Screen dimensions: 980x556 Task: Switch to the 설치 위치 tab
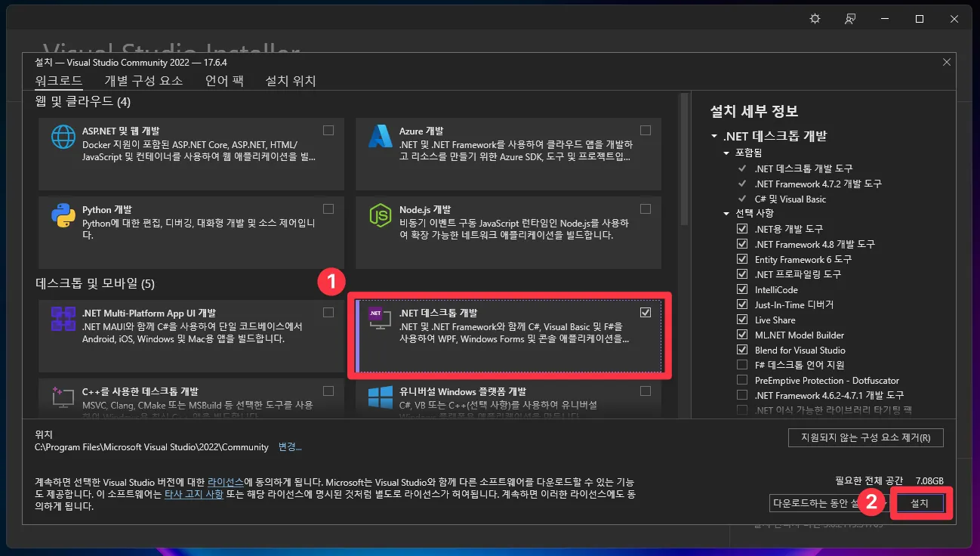tap(291, 81)
